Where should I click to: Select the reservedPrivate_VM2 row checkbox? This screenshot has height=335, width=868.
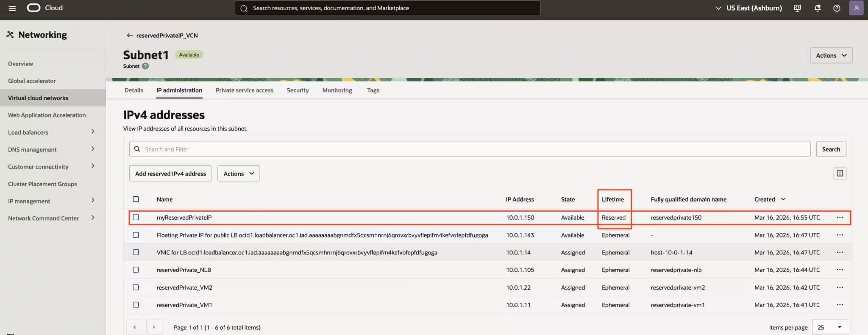pyautogui.click(x=136, y=288)
